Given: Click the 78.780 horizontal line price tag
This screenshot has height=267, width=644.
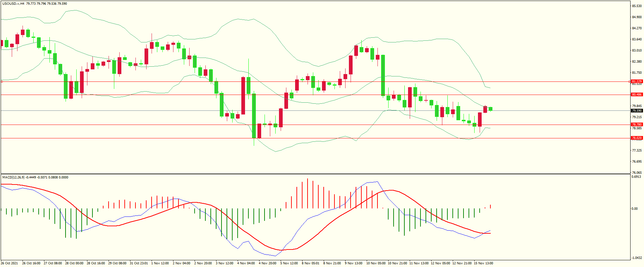Looking at the screenshot, I should pos(637,125).
